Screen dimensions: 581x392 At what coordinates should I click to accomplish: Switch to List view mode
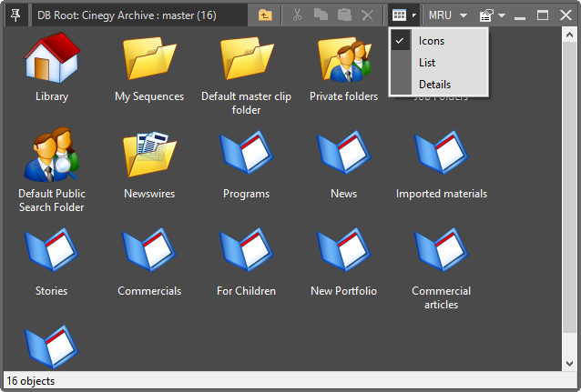pos(427,63)
